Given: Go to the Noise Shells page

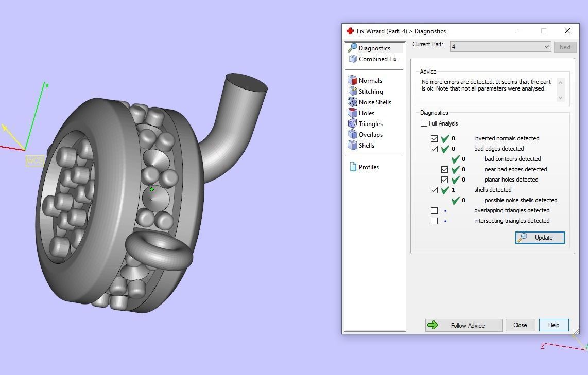Looking at the screenshot, I should click(x=375, y=102).
